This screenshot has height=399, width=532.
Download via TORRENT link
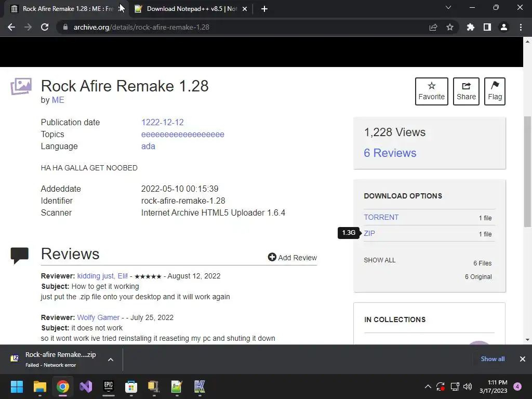pyautogui.click(x=381, y=217)
